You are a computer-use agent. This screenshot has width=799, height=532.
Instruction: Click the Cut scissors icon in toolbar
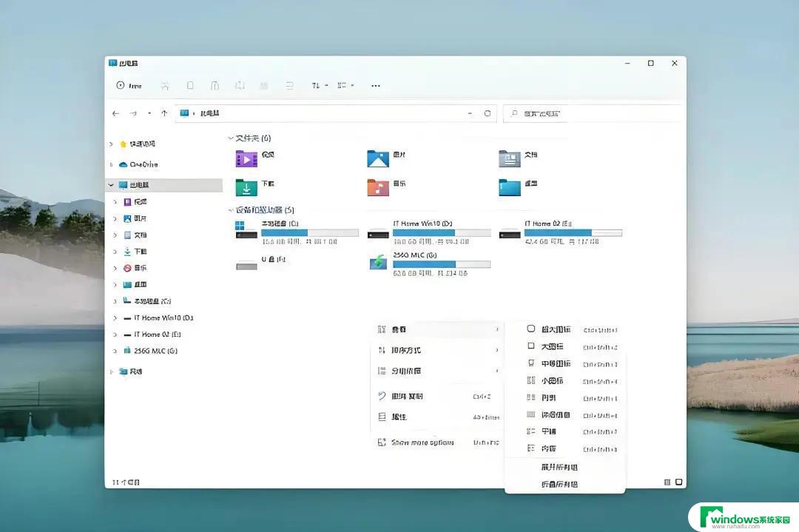(164, 86)
